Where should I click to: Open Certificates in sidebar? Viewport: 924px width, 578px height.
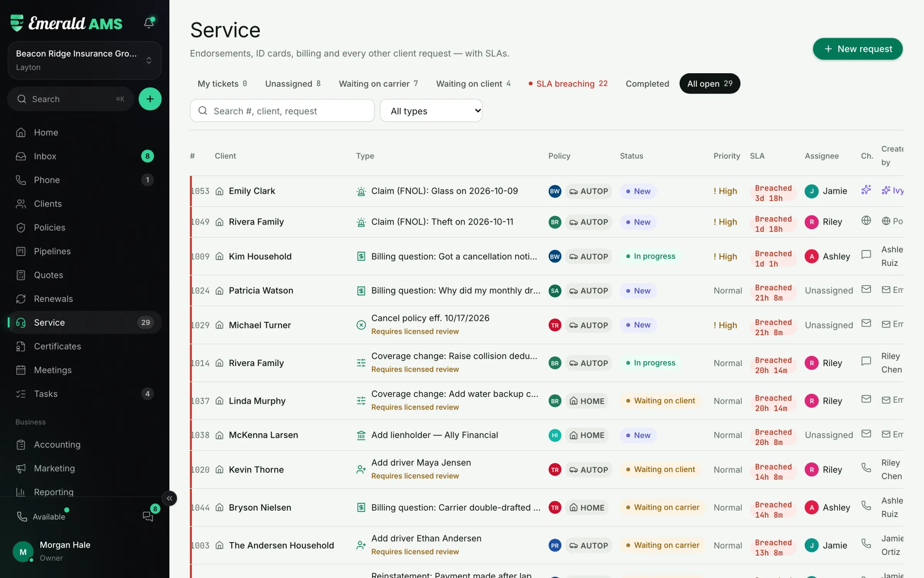coord(84,346)
